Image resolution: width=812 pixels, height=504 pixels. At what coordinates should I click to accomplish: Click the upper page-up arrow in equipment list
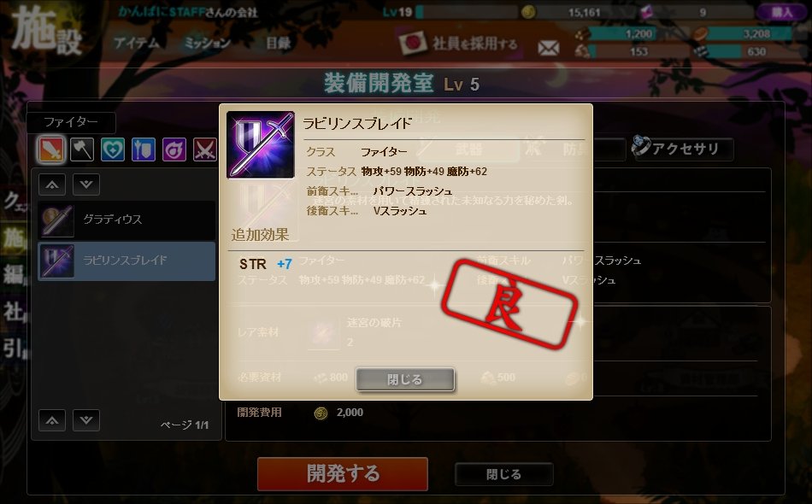[52, 185]
